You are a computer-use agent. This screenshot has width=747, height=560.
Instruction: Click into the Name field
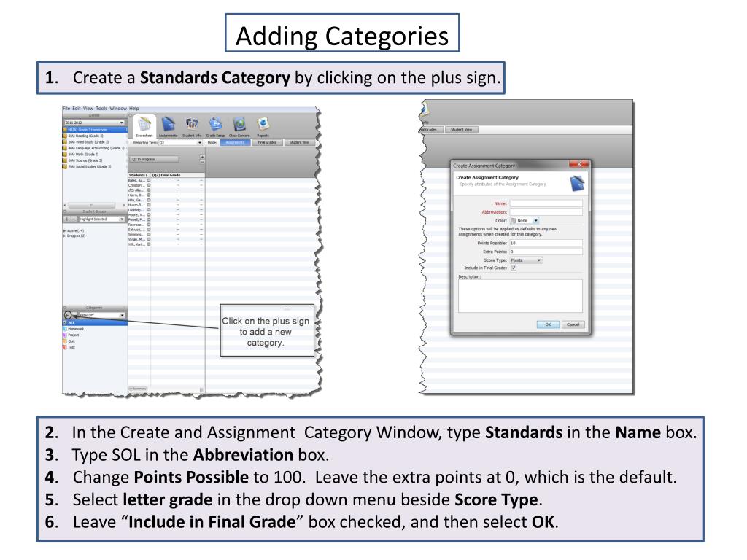coord(546,203)
